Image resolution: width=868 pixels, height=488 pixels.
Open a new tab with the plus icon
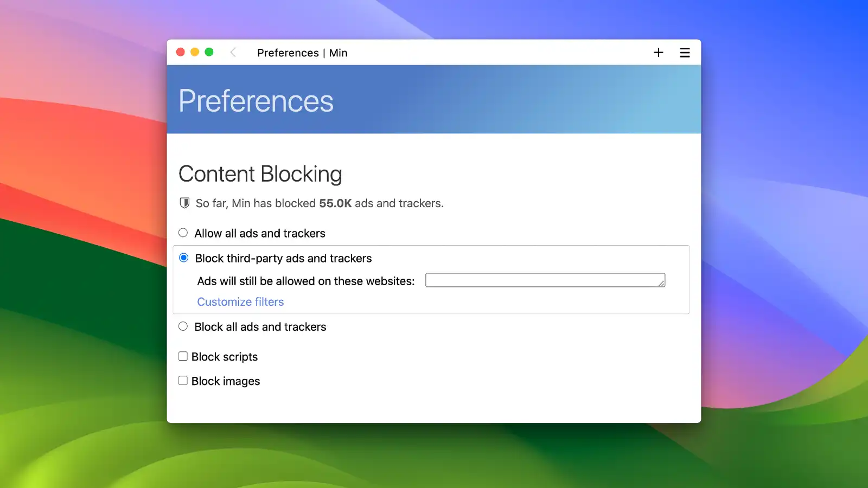coord(658,52)
